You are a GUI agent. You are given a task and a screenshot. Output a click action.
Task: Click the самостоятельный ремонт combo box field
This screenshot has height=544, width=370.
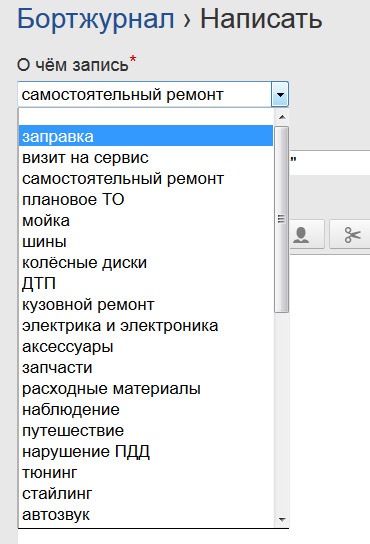pos(153,94)
